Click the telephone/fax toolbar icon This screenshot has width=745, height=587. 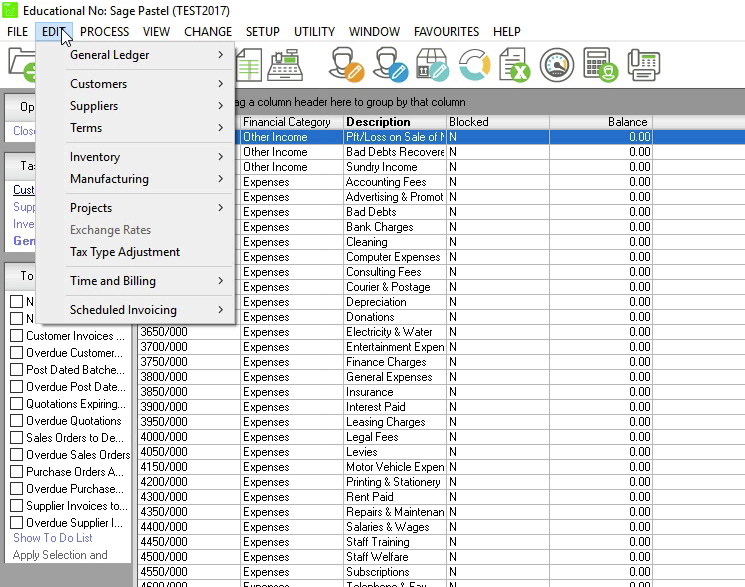[x=644, y=65]
